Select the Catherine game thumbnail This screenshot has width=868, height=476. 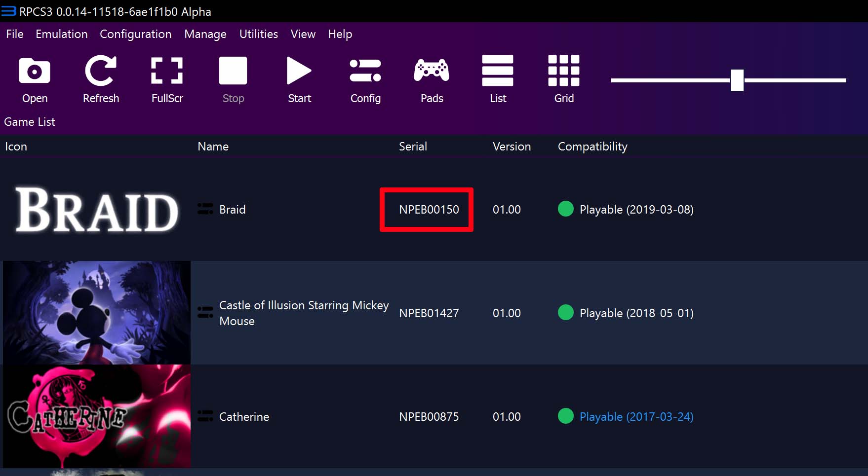pos(97,416)
